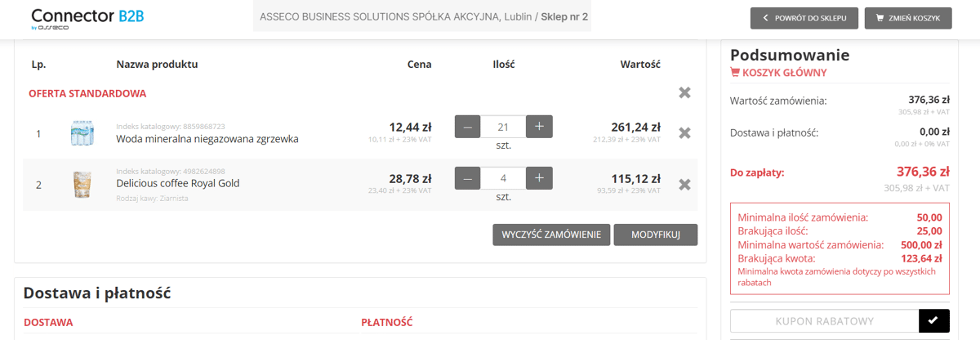The height and width of the screenshot is (340, 980).
Task: Click Powrót do sklepu button
Action: click(x=804, y=17)
